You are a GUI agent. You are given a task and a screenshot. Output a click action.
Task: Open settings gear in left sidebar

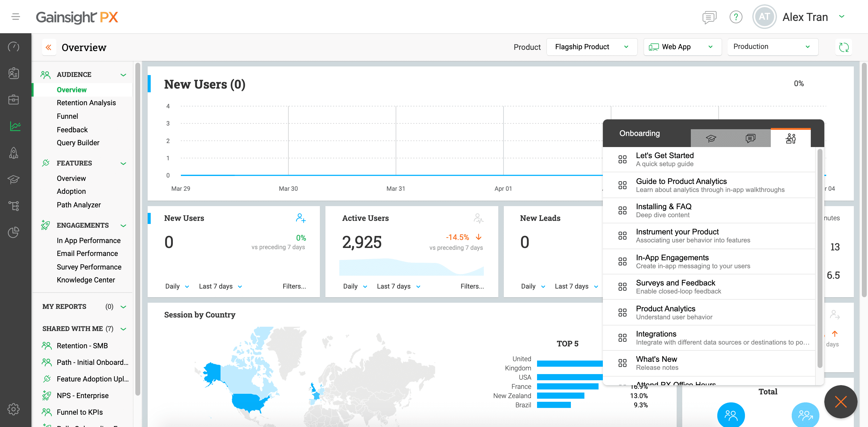click(14, 409)
